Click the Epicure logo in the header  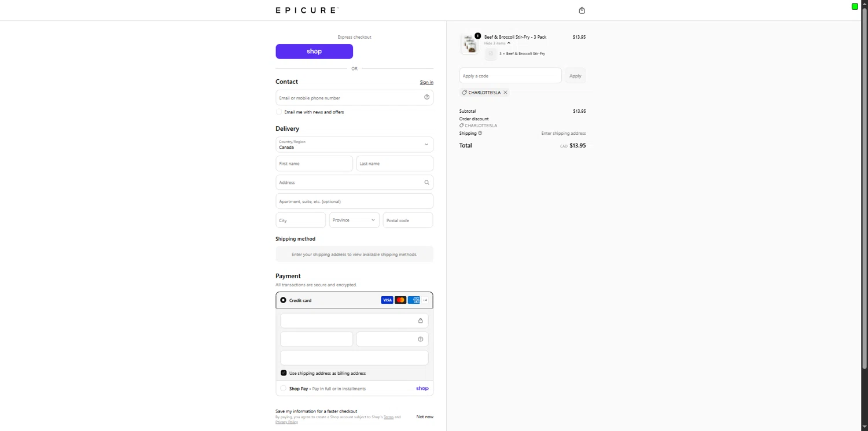pyautogui.click(x=307, y=10)
